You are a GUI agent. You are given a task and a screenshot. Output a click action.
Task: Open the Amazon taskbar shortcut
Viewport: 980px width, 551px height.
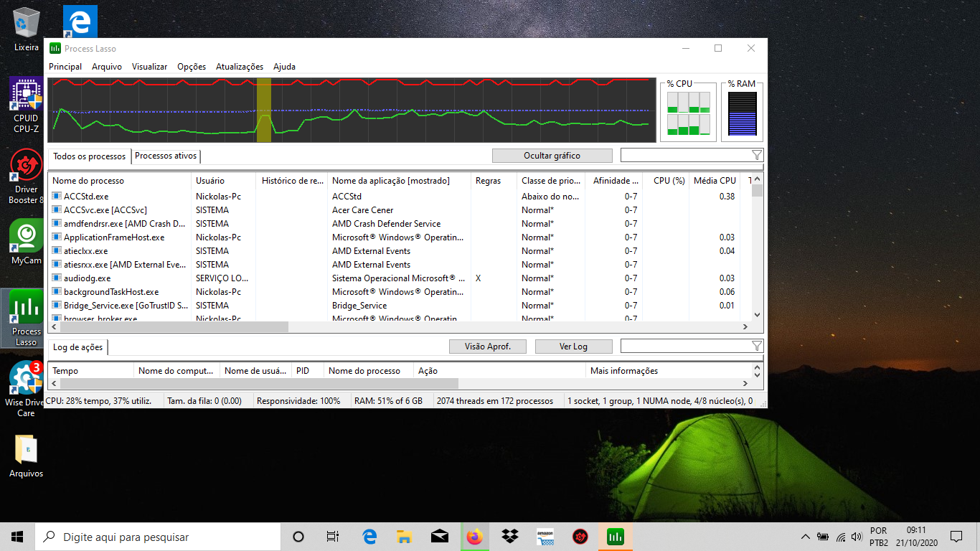pos(545,537)
